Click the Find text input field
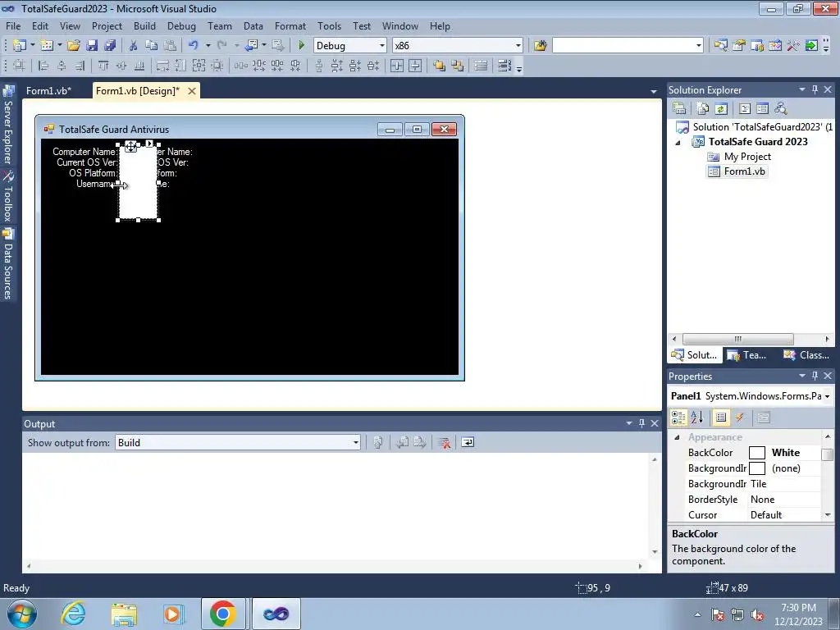Screen dimensions: 840x630 coord(623,46)
